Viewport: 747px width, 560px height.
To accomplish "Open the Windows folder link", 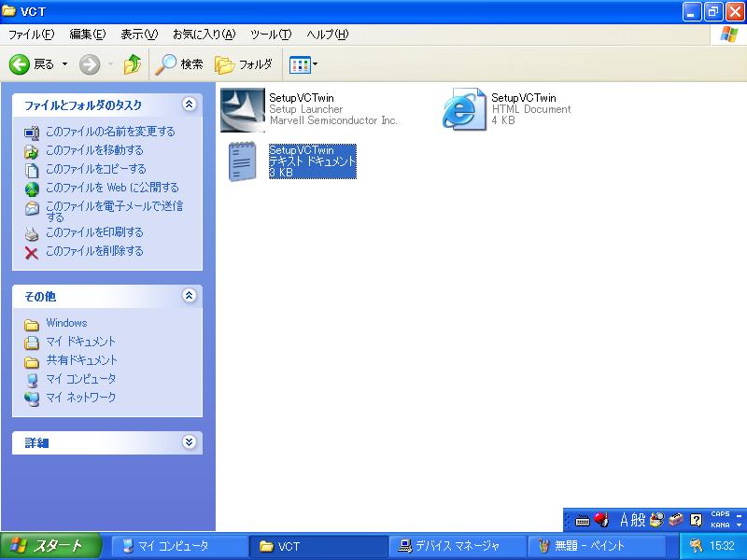I will (x=66, y=323).
